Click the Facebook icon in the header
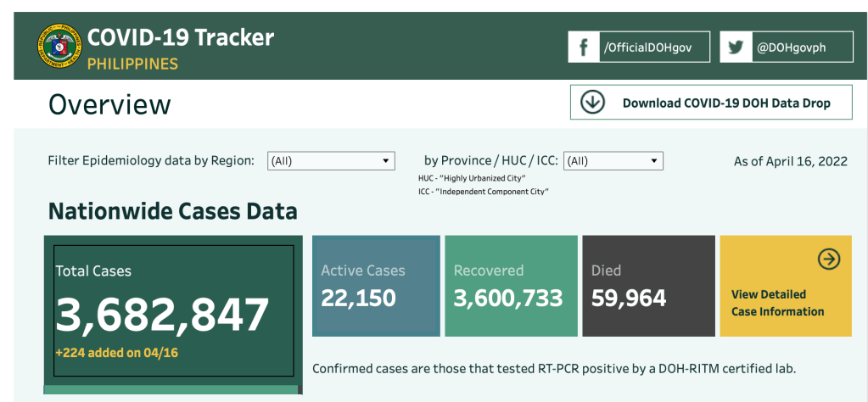 coord(584,47)
